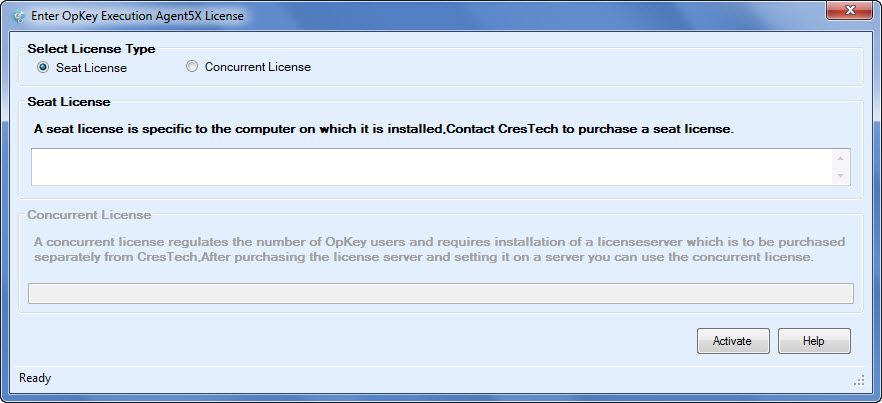The width and height of the screenshot is (882, 403).
Task: Click the grayed 'Concurrent License' section heading
Action: (x=89, y=215)
